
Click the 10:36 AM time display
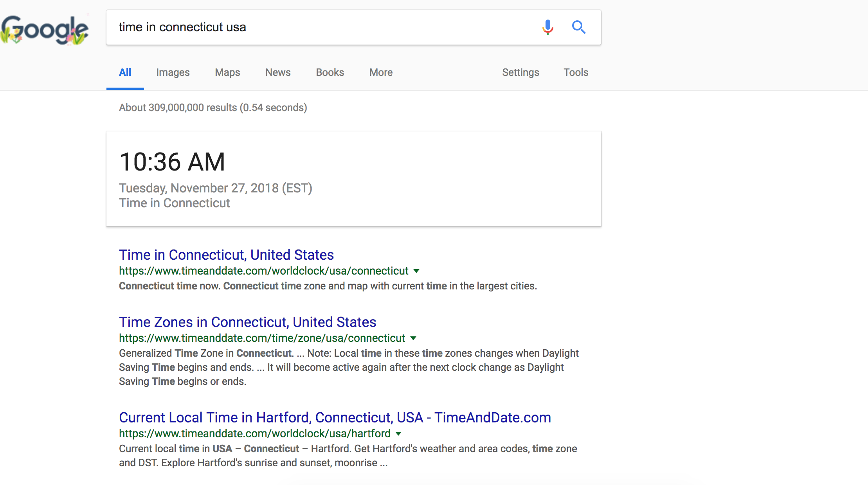coord(172,162)
